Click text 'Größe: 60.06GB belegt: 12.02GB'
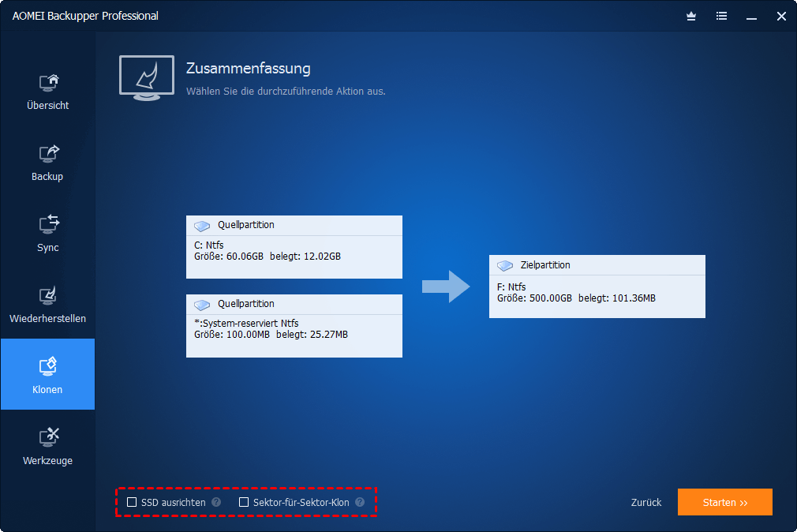This screenshot has width=797, height=532. pyautogui.click(x=268, y=257)
